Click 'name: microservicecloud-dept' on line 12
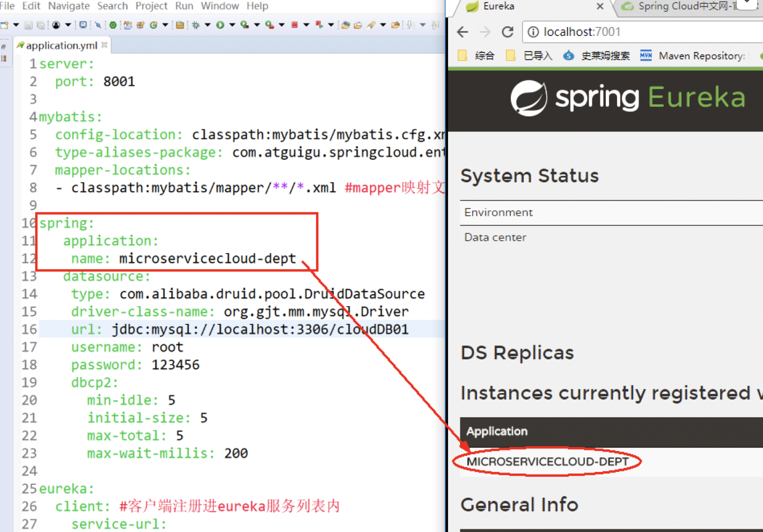763x532 pixels. pos(184,258)
